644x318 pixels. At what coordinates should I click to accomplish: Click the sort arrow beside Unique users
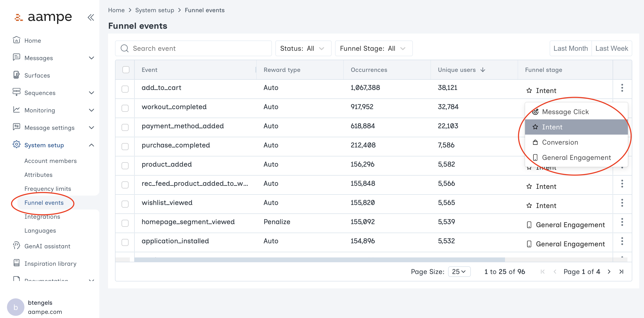tap(483, 70)
